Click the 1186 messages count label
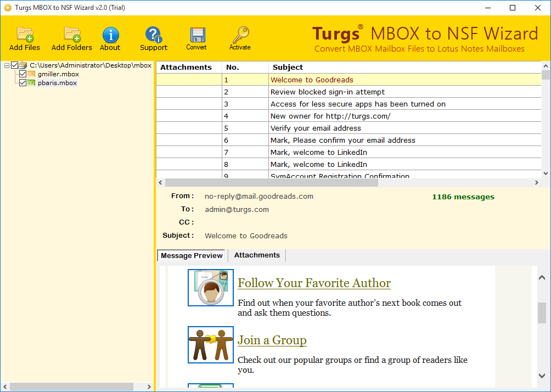 tap(463, 197)
